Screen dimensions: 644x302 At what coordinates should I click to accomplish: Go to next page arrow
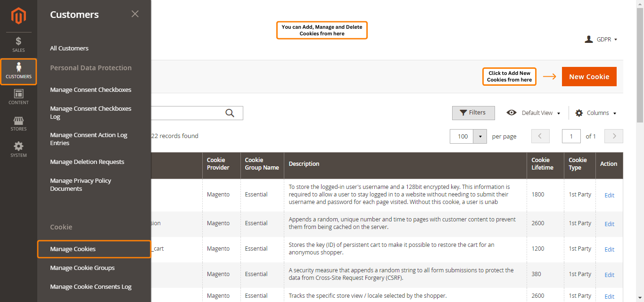tap(614, 136)
